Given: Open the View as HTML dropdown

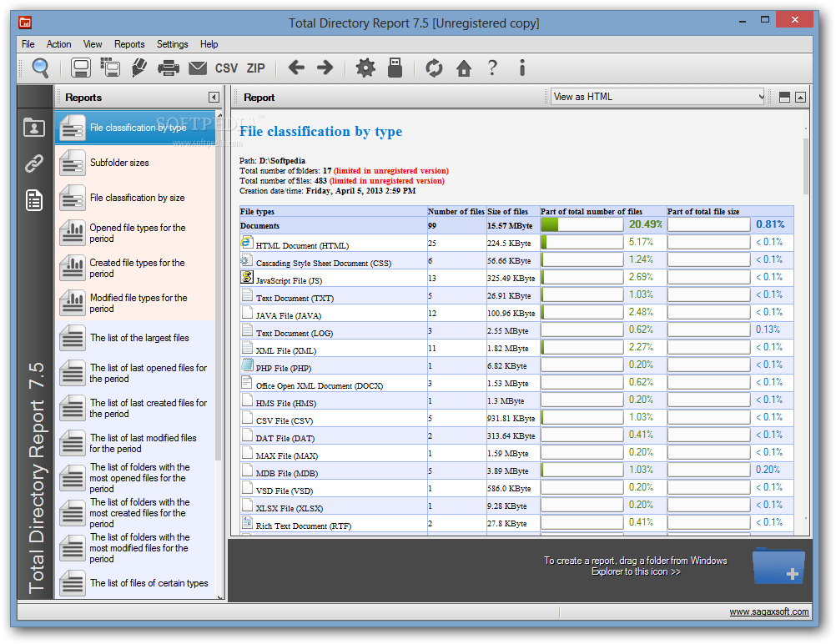Looking at the screenshot, I should click(658, 97).
